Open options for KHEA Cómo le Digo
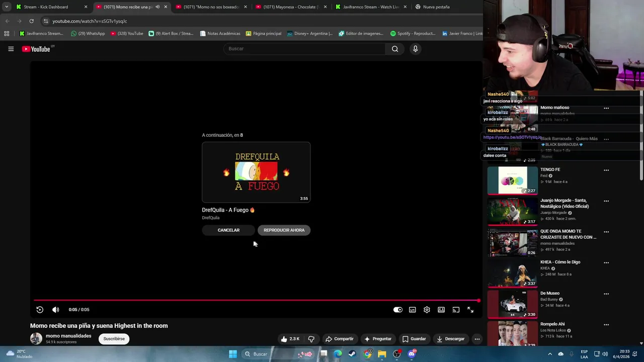Image resolution: width=644 pixels, height=362 pixels. [x=606, y=262]
